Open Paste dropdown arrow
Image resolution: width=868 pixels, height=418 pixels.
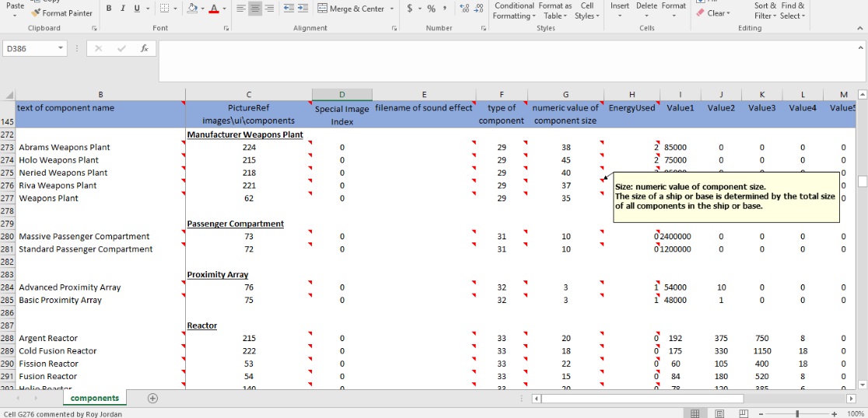click(x=15, y=16)
